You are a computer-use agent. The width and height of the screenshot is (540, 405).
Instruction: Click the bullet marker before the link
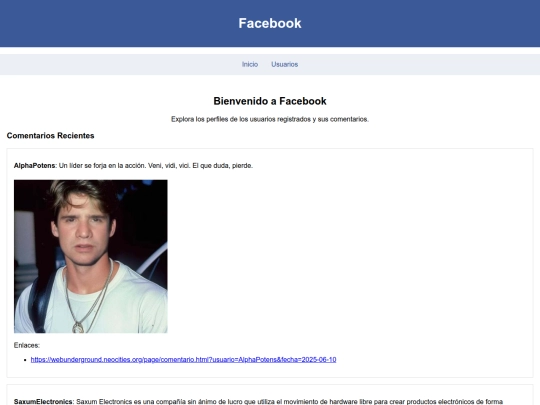(25, 360)
